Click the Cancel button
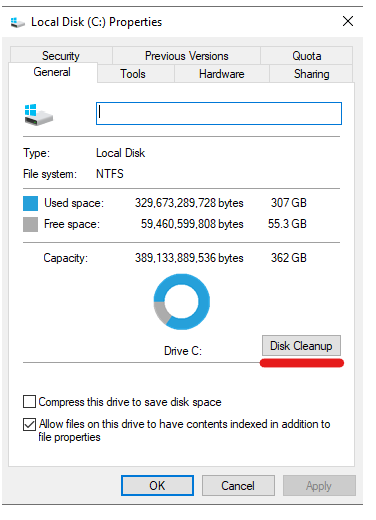 (238, 485)
